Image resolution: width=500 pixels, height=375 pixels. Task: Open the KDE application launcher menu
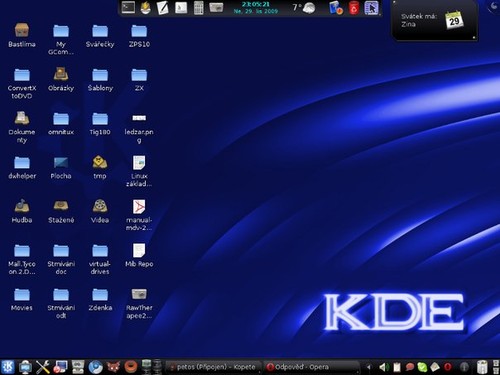click(7, 367)
